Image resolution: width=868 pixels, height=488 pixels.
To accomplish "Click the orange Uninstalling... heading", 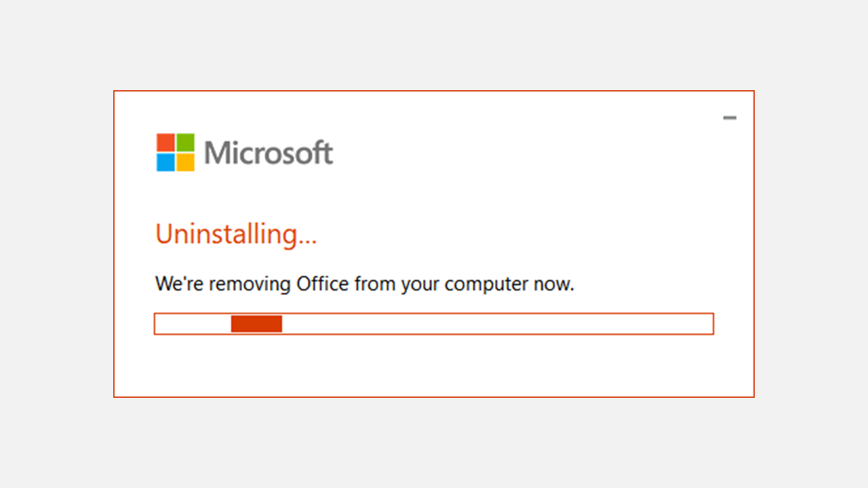I will point(236,234).
